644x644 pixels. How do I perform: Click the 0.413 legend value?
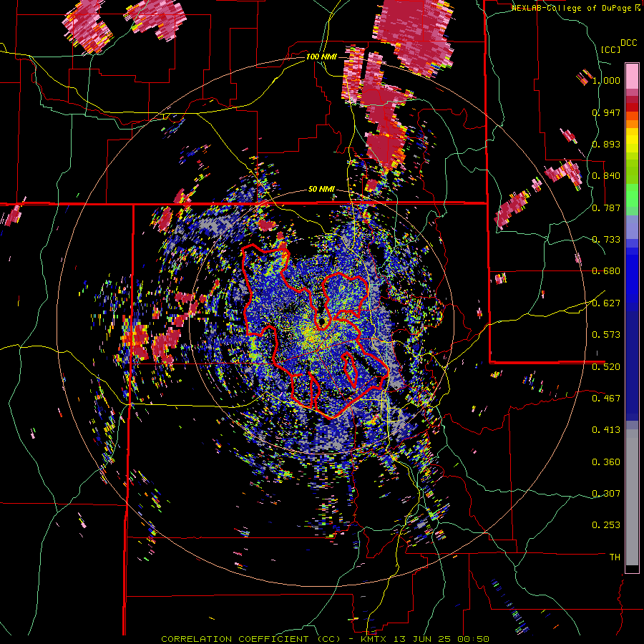(606, 430)
